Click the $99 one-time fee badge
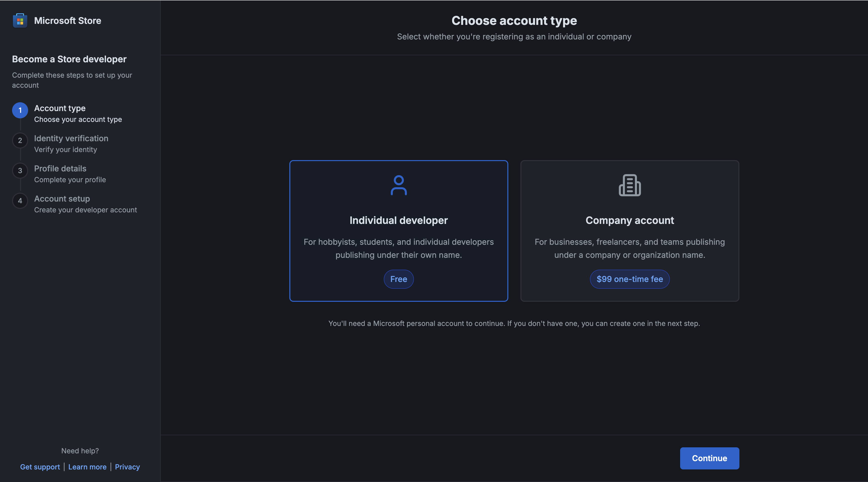 (629, 279)
